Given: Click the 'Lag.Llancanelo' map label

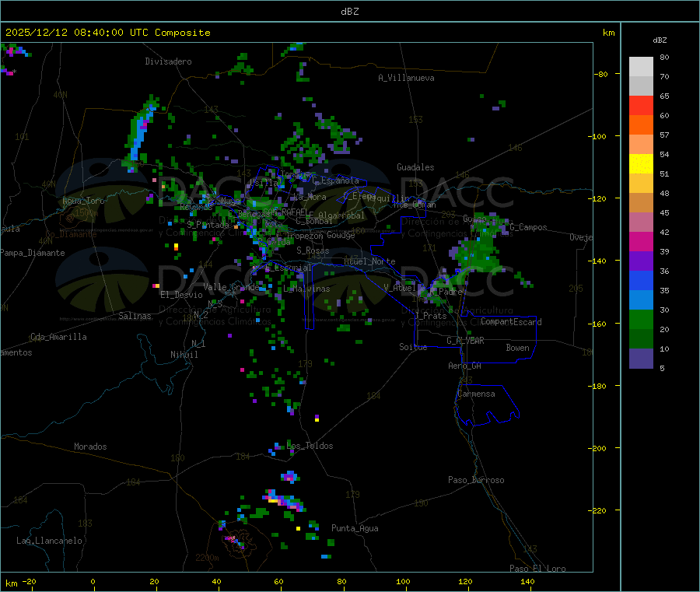Looking at the screenshot, I should click(x=49, y=541).
